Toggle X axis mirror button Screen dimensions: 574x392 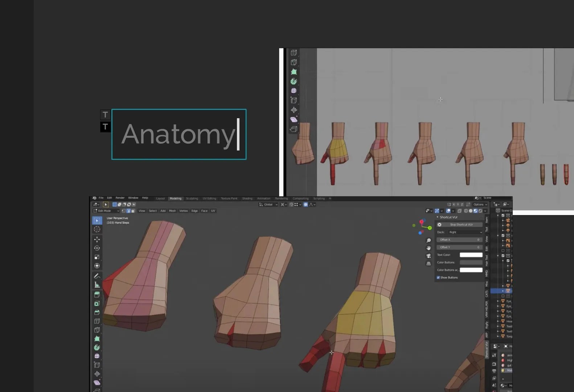(453, 205)
